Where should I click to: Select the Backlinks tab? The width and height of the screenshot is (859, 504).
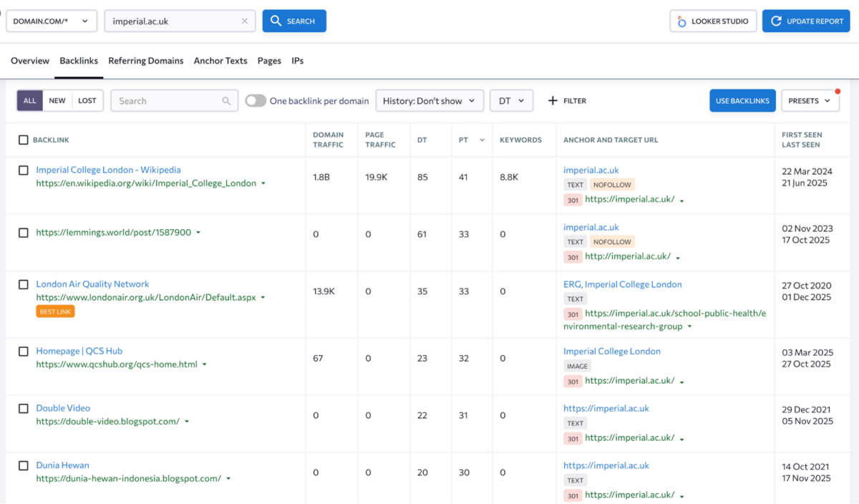[x=79, y=61]
